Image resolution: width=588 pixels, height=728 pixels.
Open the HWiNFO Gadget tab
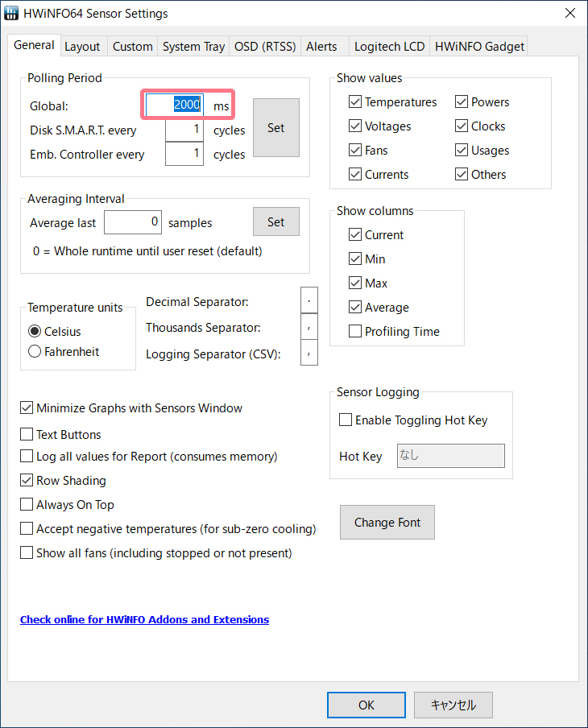pyautogui.click(x=478, y=47)
